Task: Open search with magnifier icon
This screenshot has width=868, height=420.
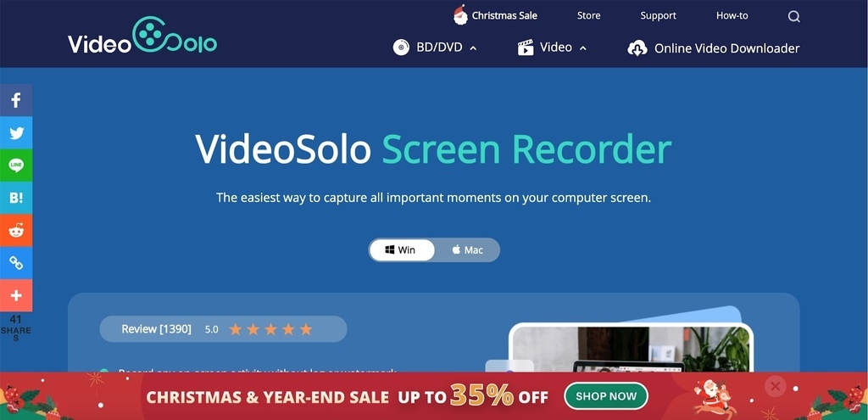Action: pos(793,17)
